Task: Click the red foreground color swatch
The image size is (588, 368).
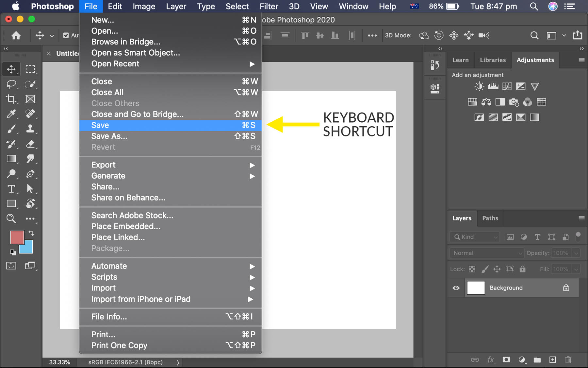Action: tap(17, 238)
